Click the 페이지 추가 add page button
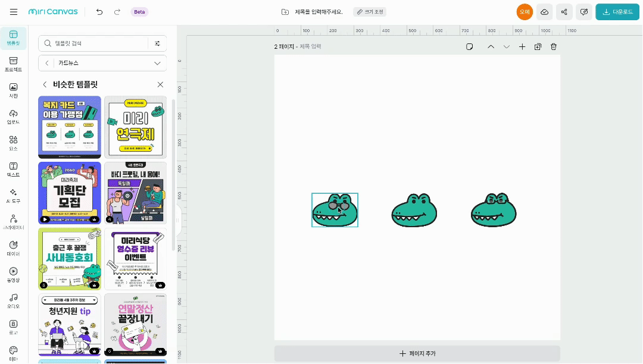 (x=417, y=353)
